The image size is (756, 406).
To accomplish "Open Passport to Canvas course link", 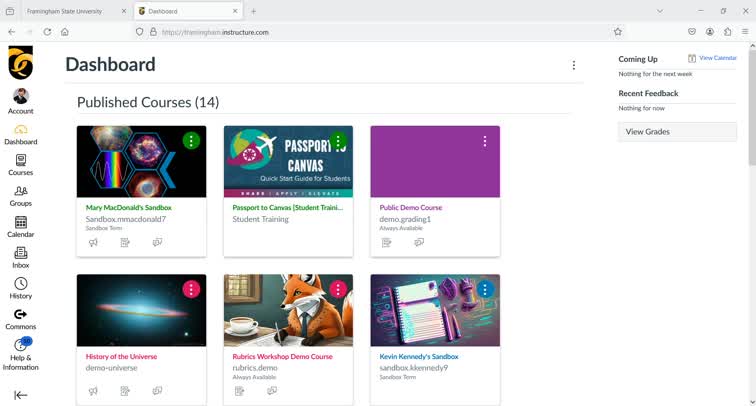I will point(288,207).
